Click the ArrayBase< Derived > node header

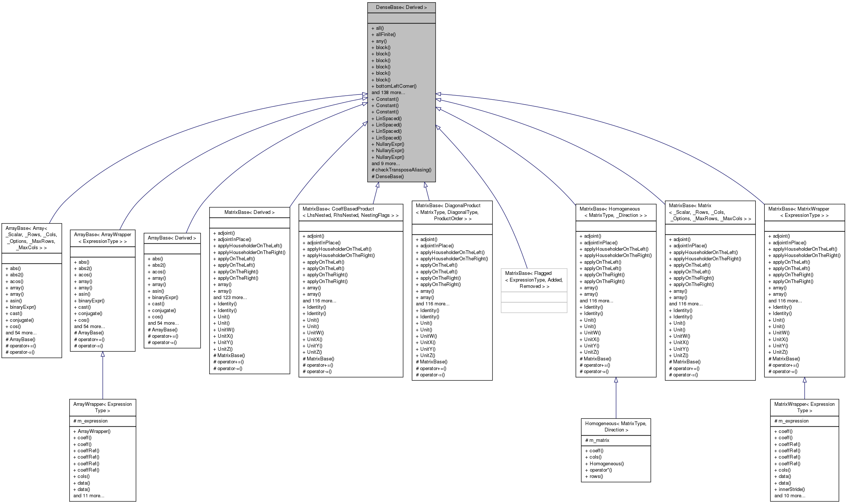pyautogui.click(x=172, y=238)
